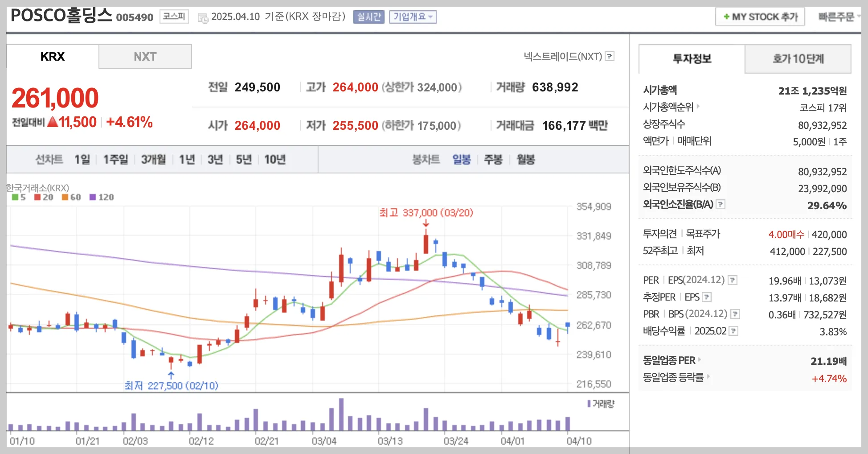Open the 빠른주문 dropdown
868x454 pixels.
tap(839, 17)
